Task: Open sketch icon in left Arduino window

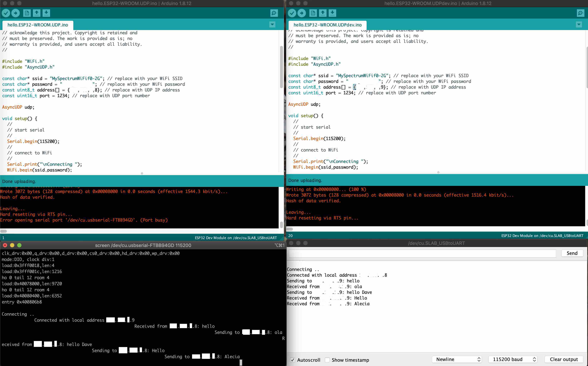Action: [36, 13]
